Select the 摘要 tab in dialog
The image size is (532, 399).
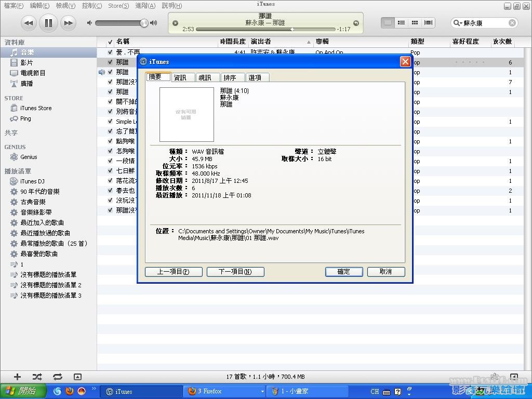158,77
